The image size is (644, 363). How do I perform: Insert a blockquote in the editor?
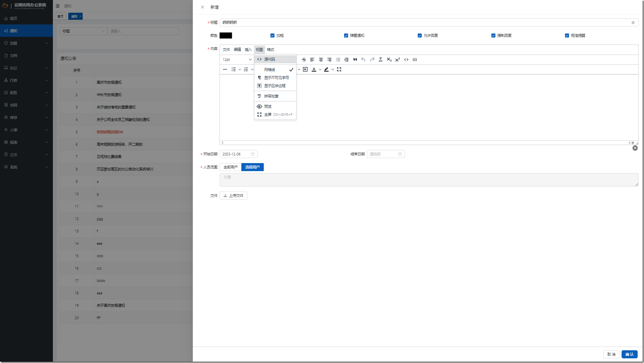pos(355,60)
